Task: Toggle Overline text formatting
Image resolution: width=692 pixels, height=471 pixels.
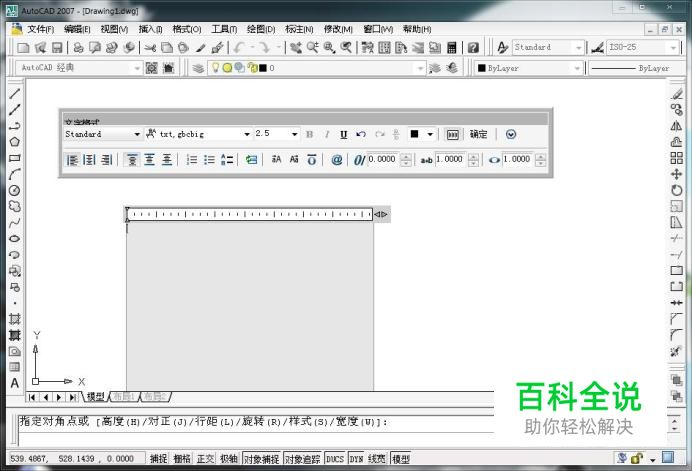Action: [x=312, y=159]
